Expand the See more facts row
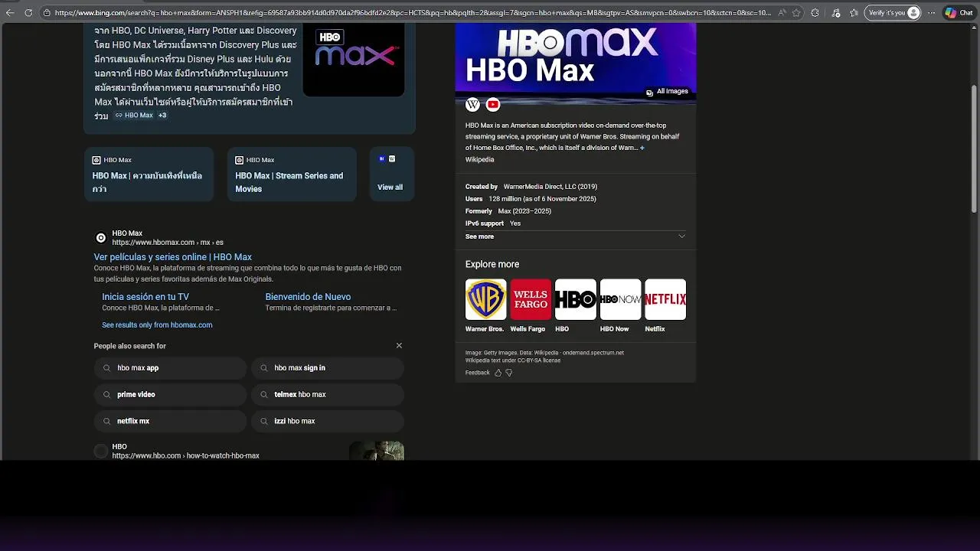980x551 pixels. click(575, 236)
